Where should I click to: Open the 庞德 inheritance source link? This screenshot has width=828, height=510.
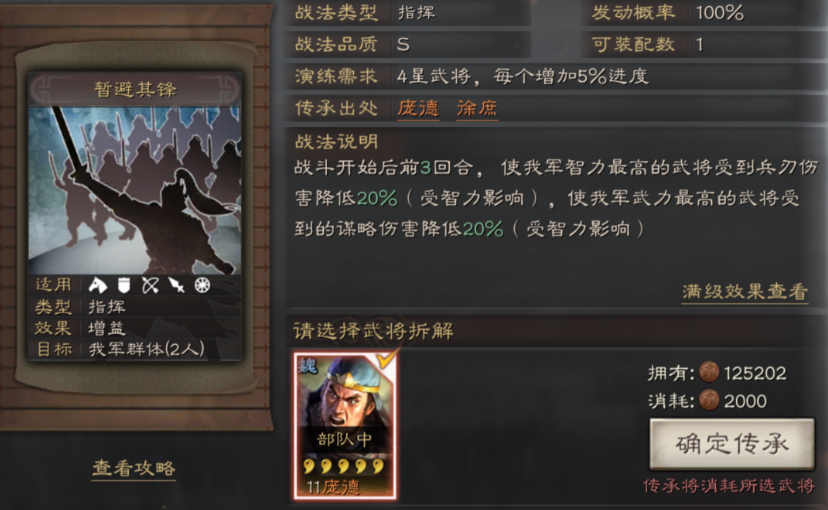[x=418, y=108]
